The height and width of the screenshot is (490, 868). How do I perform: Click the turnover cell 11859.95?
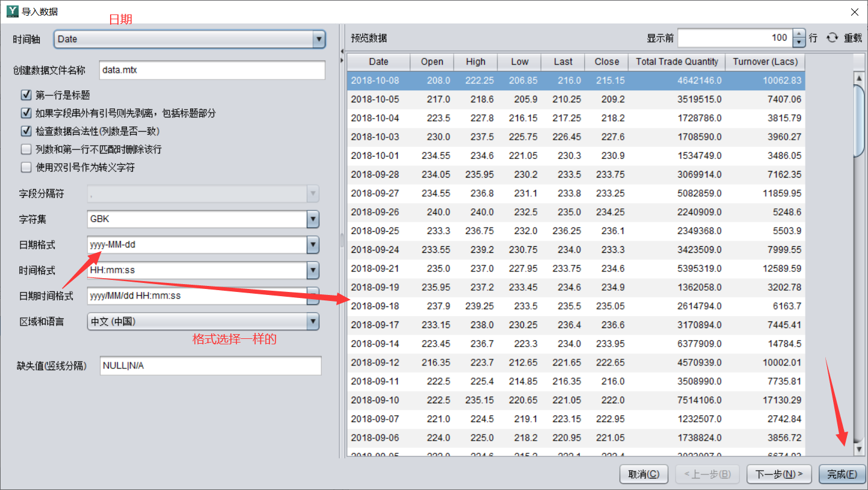tap(765, 193)
